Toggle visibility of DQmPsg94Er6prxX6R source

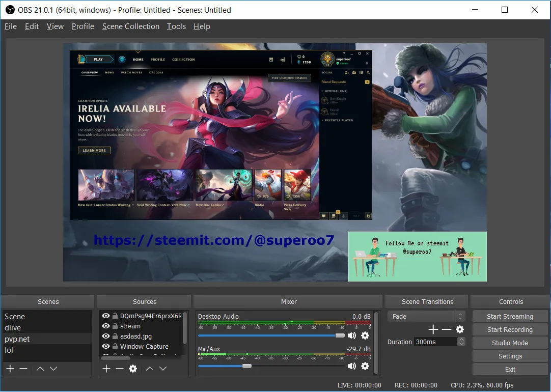[106, 316]
